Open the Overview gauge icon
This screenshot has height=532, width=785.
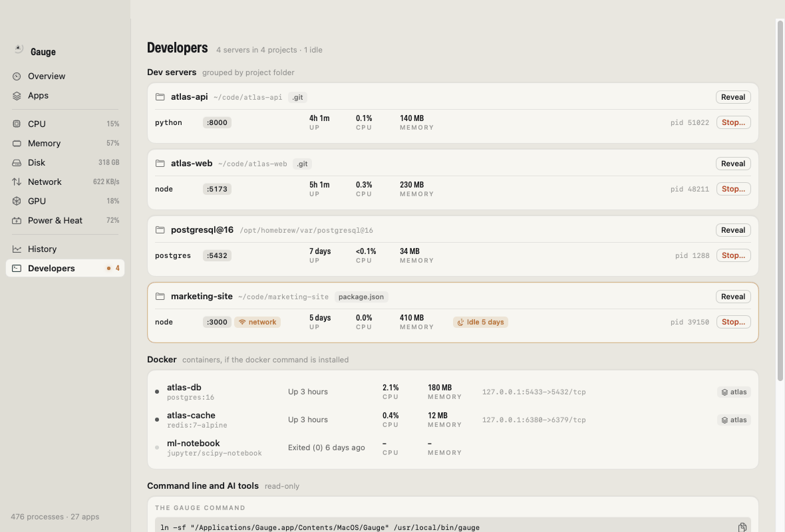pos(17,76)
